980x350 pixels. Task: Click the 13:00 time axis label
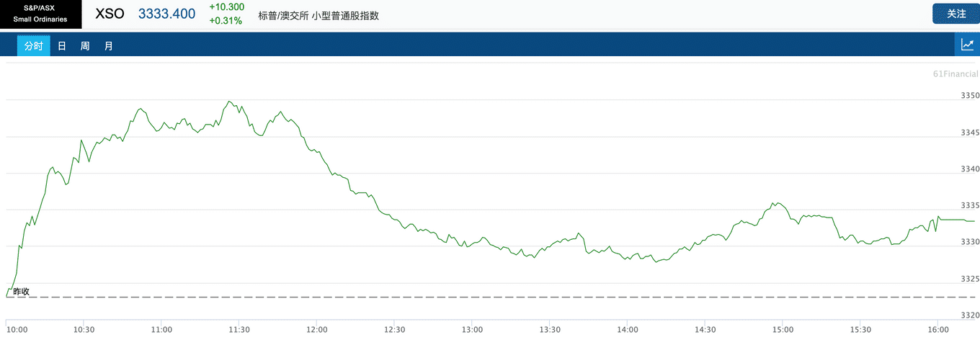472,329
